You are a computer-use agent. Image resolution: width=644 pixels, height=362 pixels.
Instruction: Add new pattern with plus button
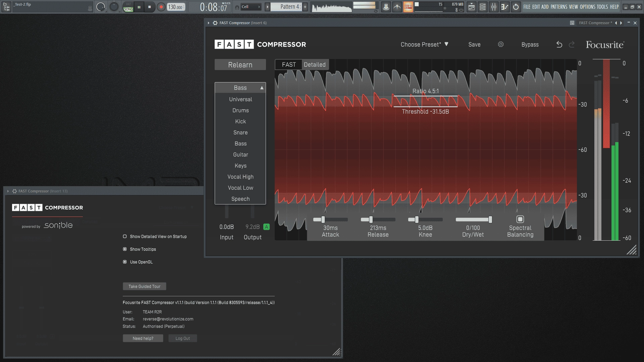click(x=305, y=7)
